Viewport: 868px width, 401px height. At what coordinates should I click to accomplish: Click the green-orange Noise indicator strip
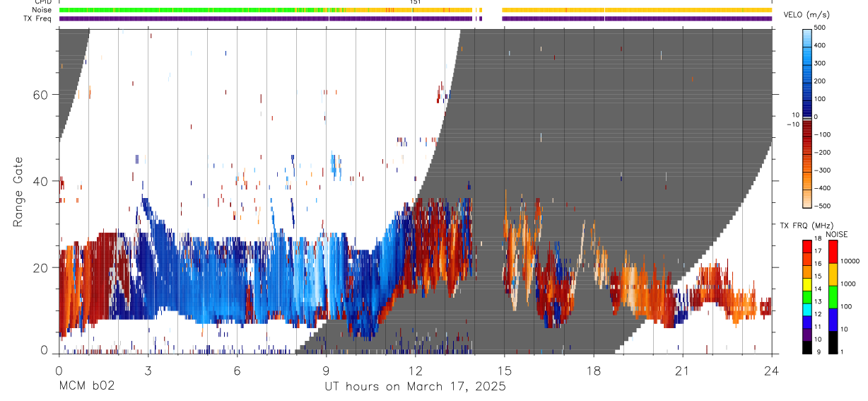click(416, 10)
